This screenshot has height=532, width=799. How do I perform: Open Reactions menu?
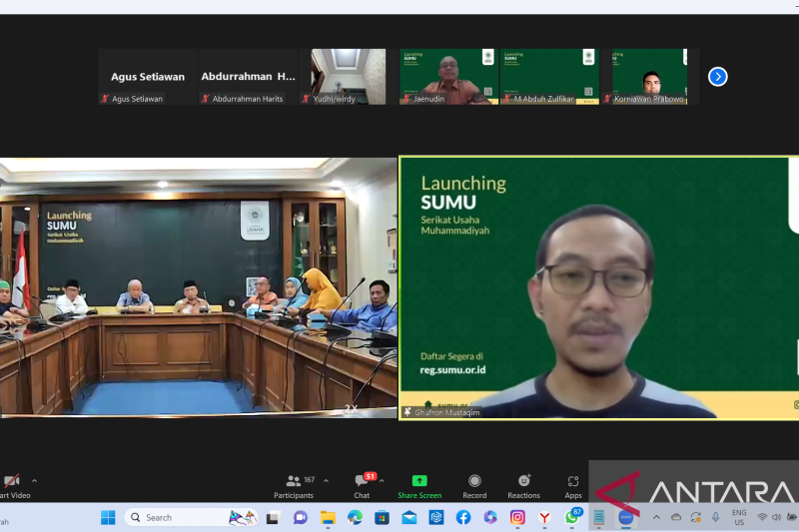[523, 487]
